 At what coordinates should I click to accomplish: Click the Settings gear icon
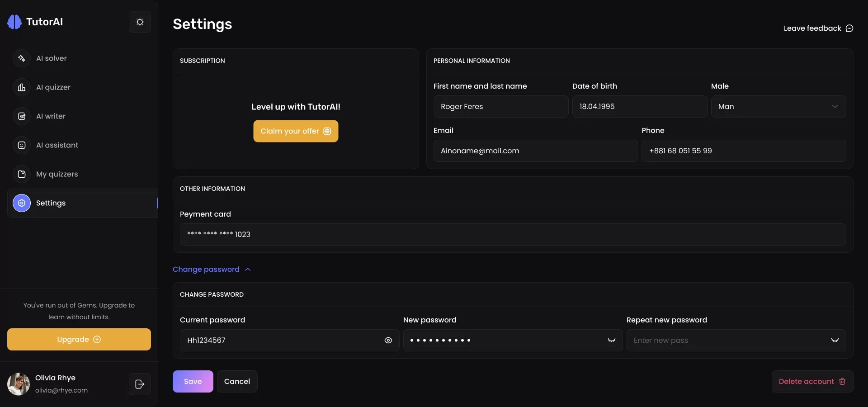point(22,203)
